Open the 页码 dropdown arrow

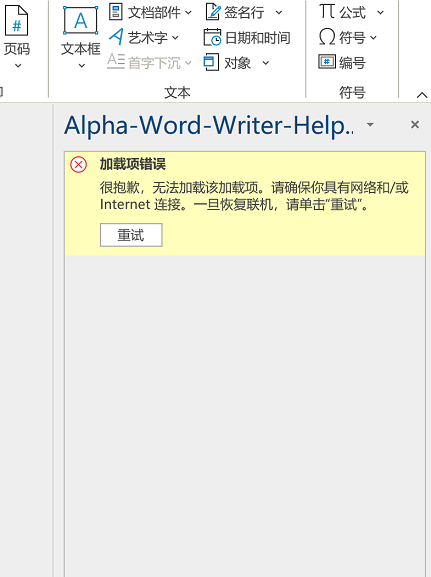[x=18, y=66]
